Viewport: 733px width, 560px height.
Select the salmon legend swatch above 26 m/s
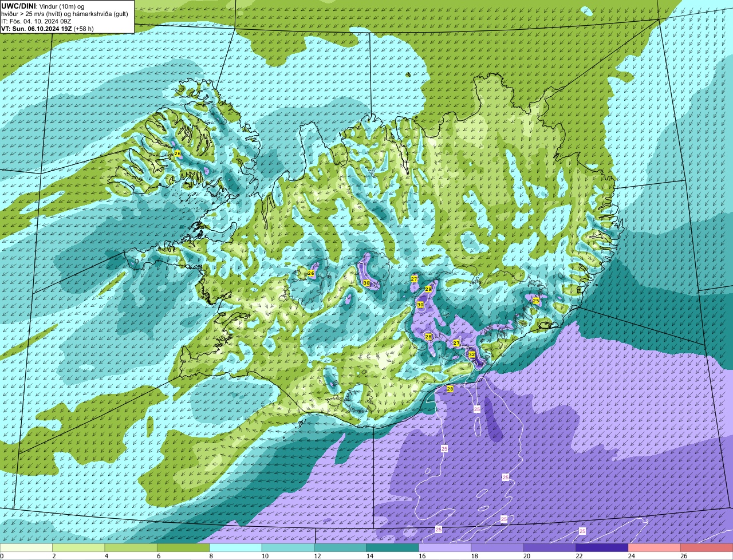pos(707,548)
